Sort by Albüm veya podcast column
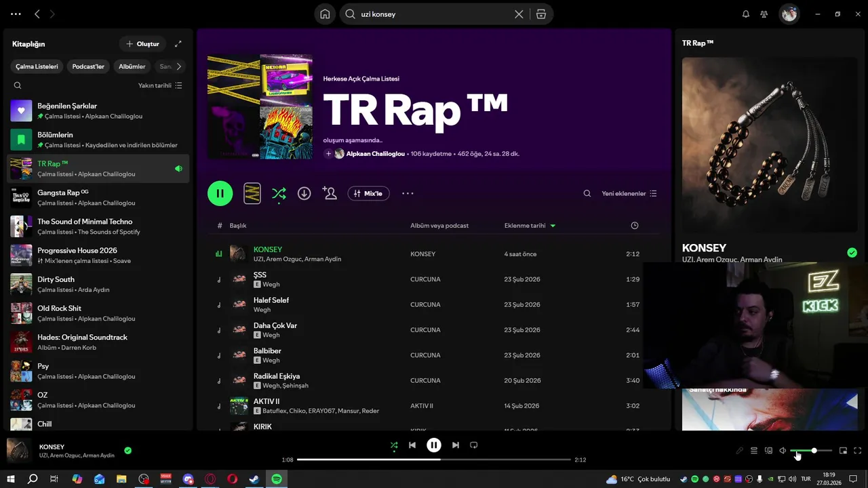Viewport: 868px width, 488px height. [439, 226]
